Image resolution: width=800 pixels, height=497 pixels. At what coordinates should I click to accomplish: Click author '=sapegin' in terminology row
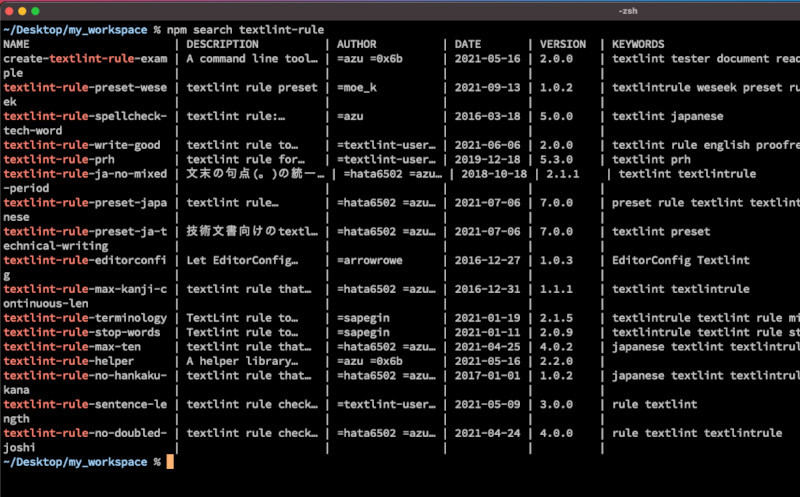tap(363, 318)
